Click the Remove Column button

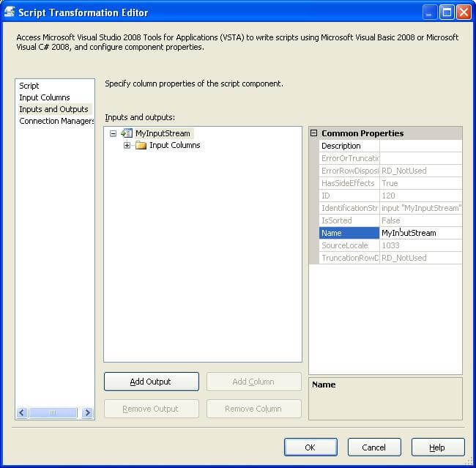[x=254, y=409]
